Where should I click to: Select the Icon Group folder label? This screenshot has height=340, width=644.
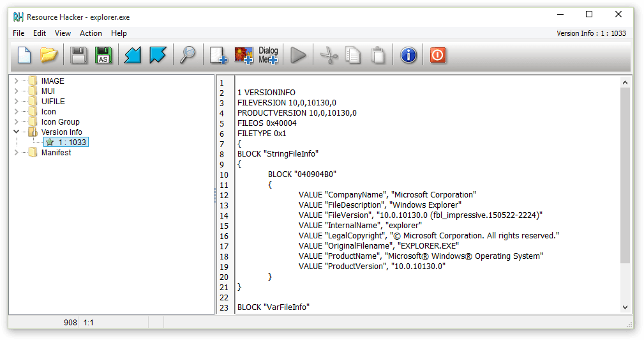point(61,122)
